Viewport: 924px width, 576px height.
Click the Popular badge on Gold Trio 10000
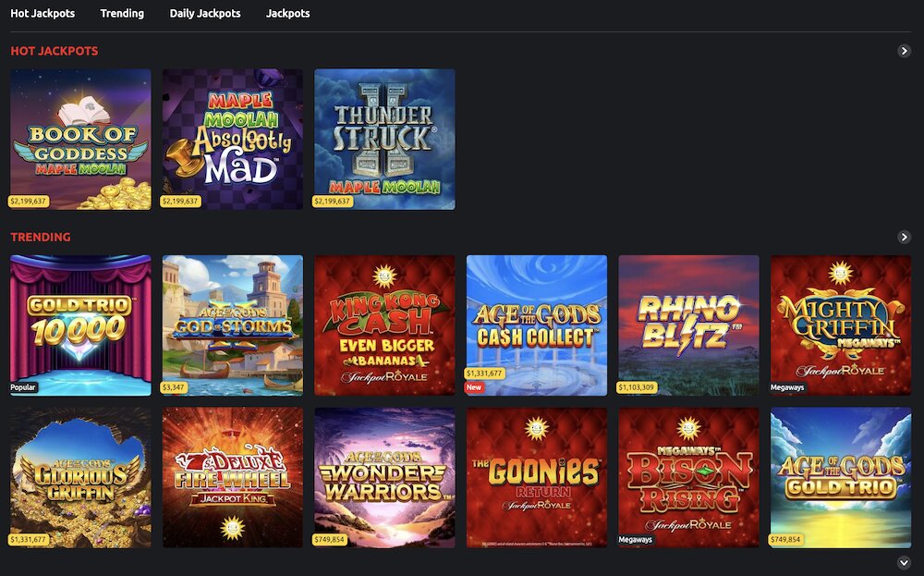point(23,387)
